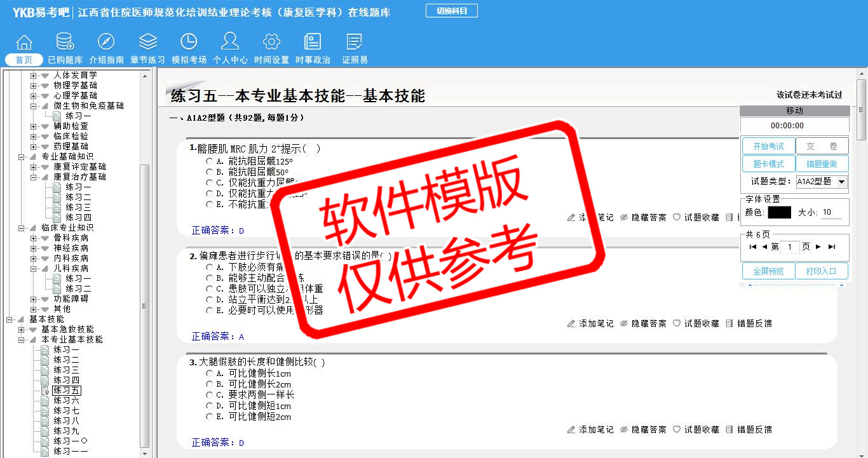Expand the 骨科疾病 tree node
868x458 pixels.
click(x=34, y=238)
